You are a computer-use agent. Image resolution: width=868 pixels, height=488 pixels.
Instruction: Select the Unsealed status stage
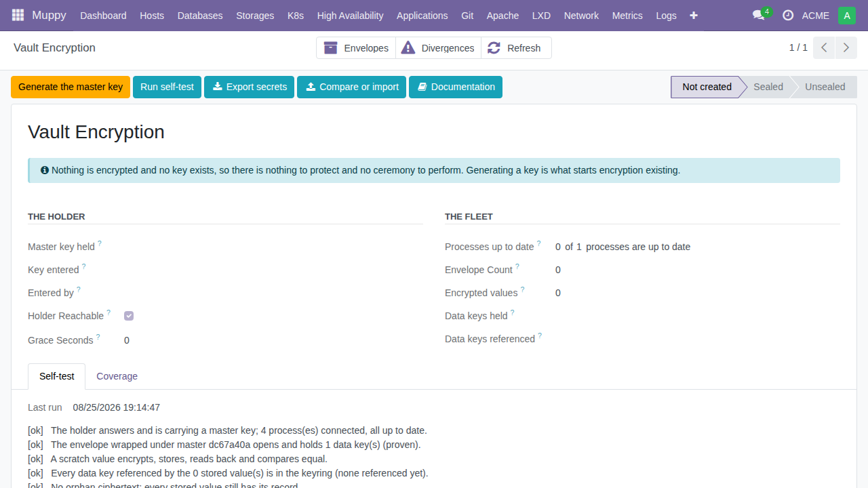pyautogui.click(x=825, y=87)
